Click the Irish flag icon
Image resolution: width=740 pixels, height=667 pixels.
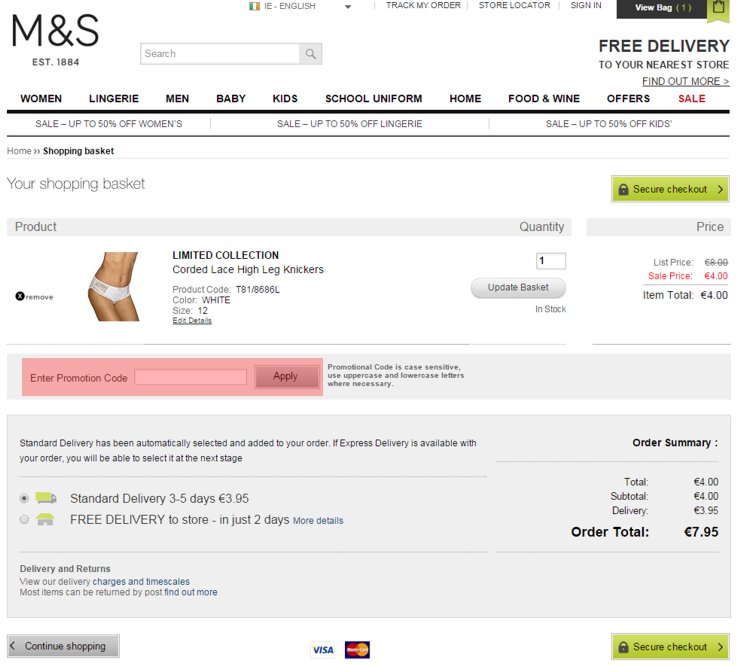click(254, 6)
